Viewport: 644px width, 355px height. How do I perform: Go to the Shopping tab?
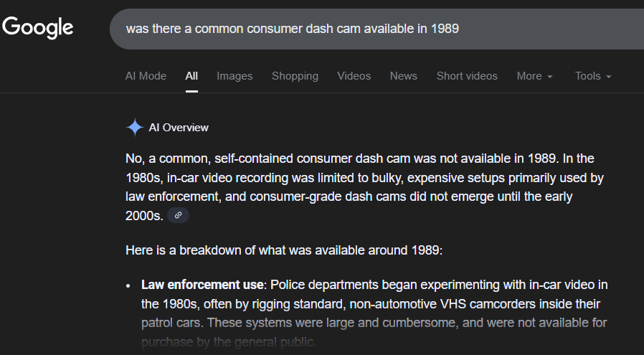pos(295,76)
